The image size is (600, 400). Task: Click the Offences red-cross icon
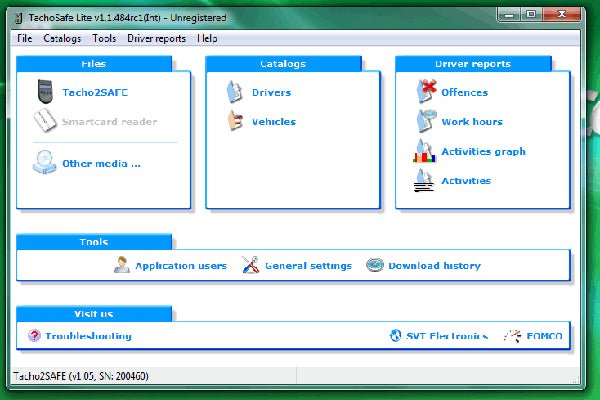pyautogui.click(x=425, y=92)
